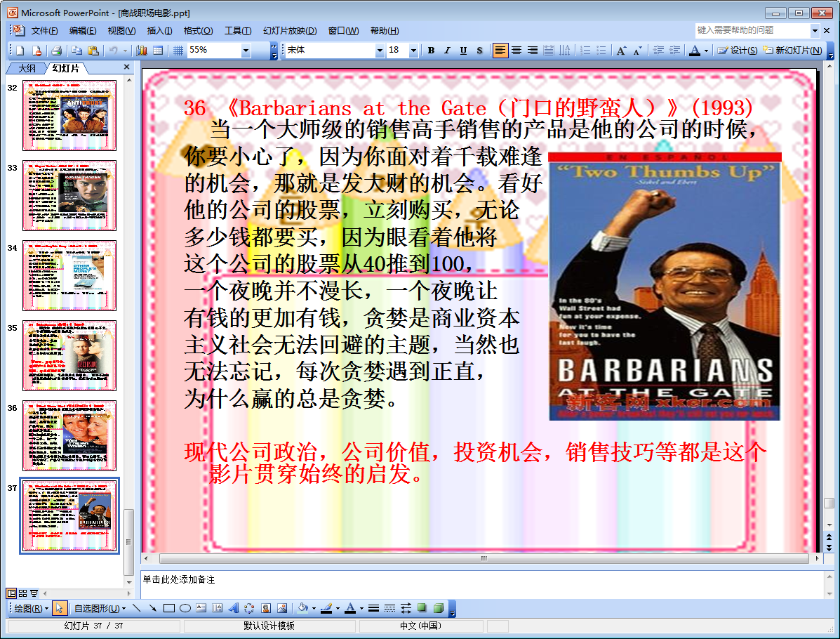The height and width of the screenshot is (639, 840).
Task: Click the horizontal Text Box tool
Action: [x=201, y=608]
